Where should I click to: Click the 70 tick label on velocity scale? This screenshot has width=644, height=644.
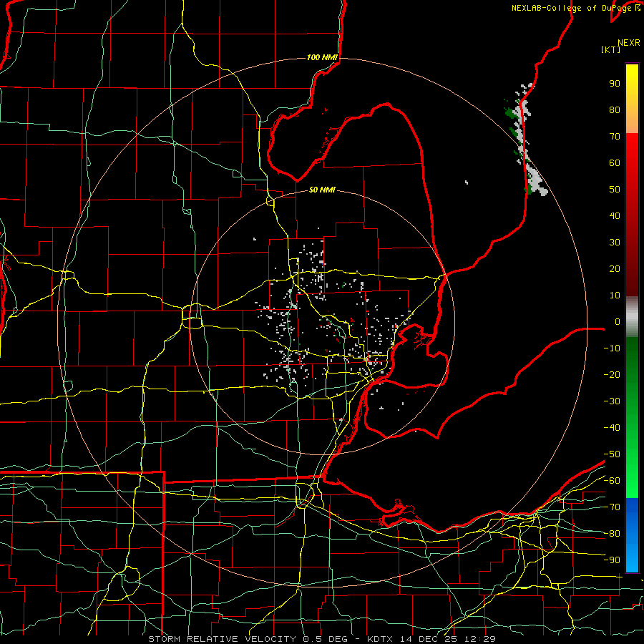tap(615, 137)
